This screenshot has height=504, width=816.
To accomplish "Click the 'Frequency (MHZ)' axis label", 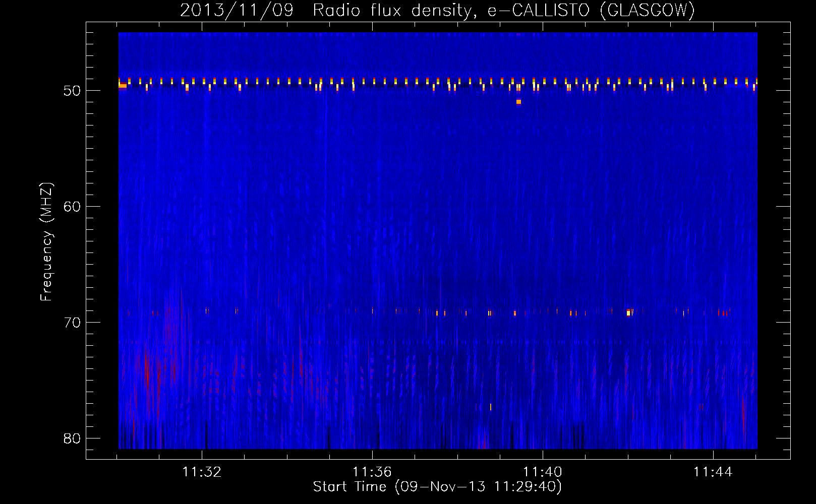I will click(46, 242).
